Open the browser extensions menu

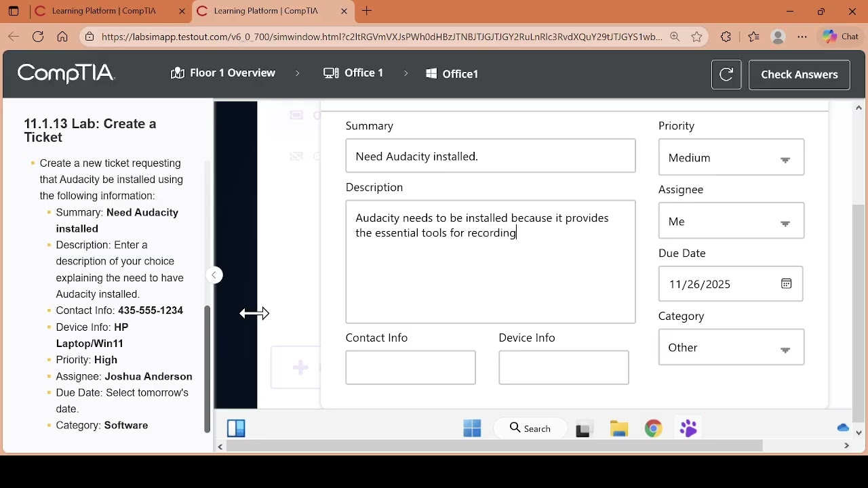coord(726,37)
